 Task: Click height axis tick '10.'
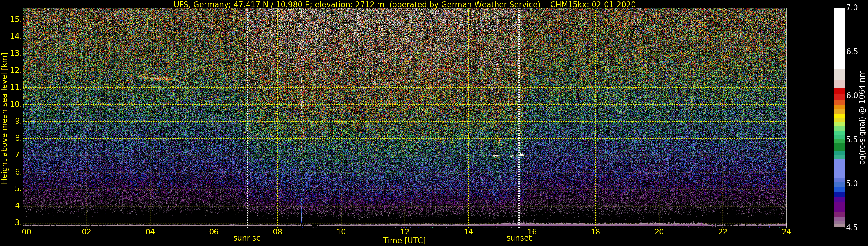click(16, 104)
